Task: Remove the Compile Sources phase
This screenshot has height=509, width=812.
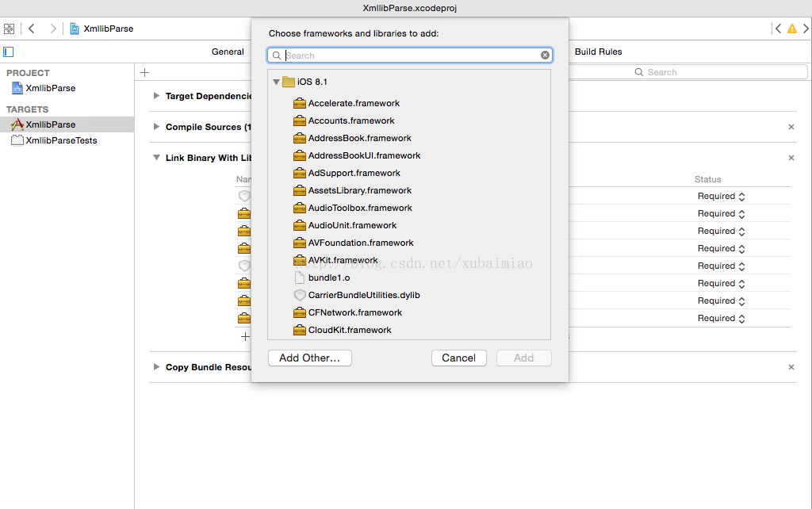Action: (791, 127)
